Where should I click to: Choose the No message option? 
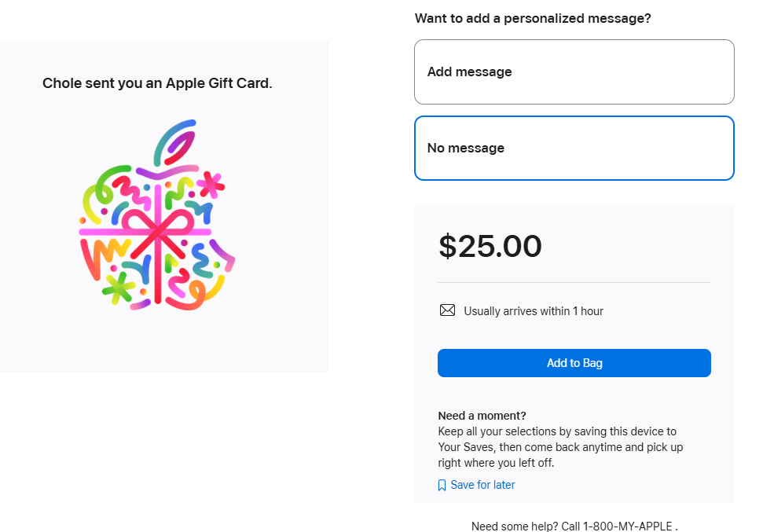pos(574,148)
